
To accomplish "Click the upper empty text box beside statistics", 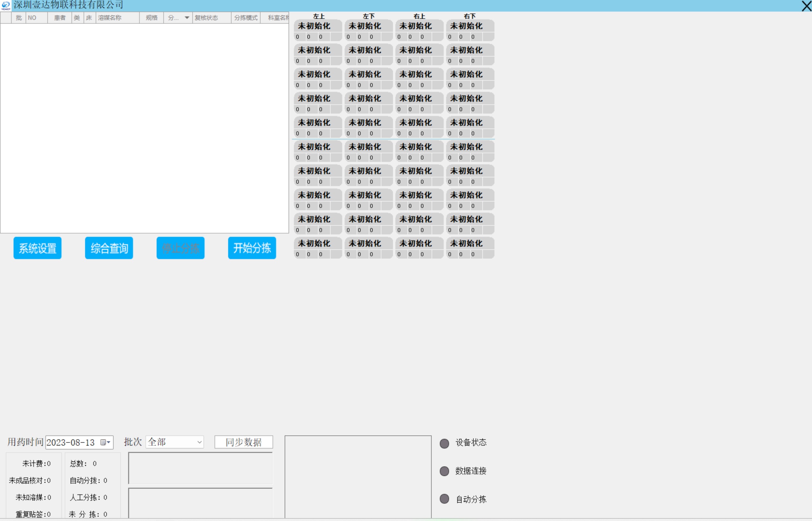I will pyautogui.click(x=200, y=468).
